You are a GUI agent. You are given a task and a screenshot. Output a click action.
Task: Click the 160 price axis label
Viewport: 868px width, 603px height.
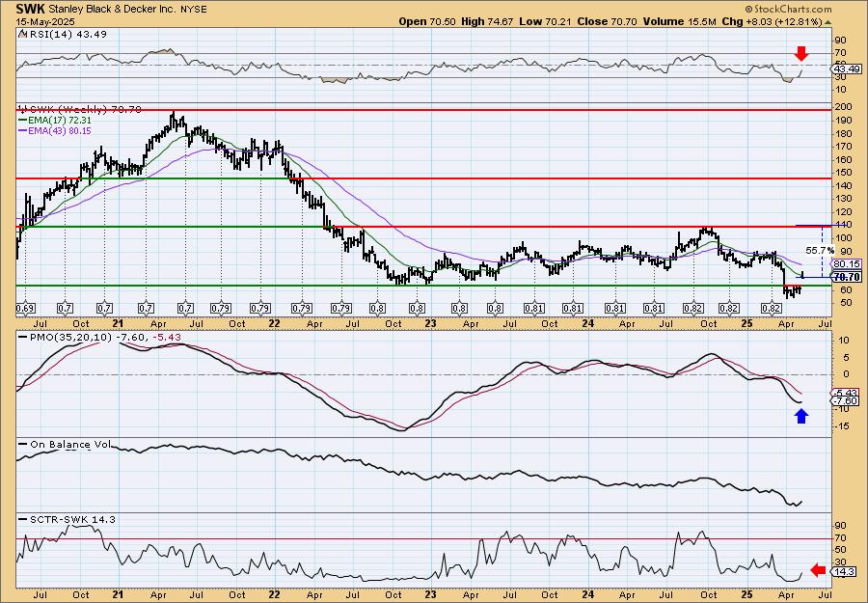point(842,159)
